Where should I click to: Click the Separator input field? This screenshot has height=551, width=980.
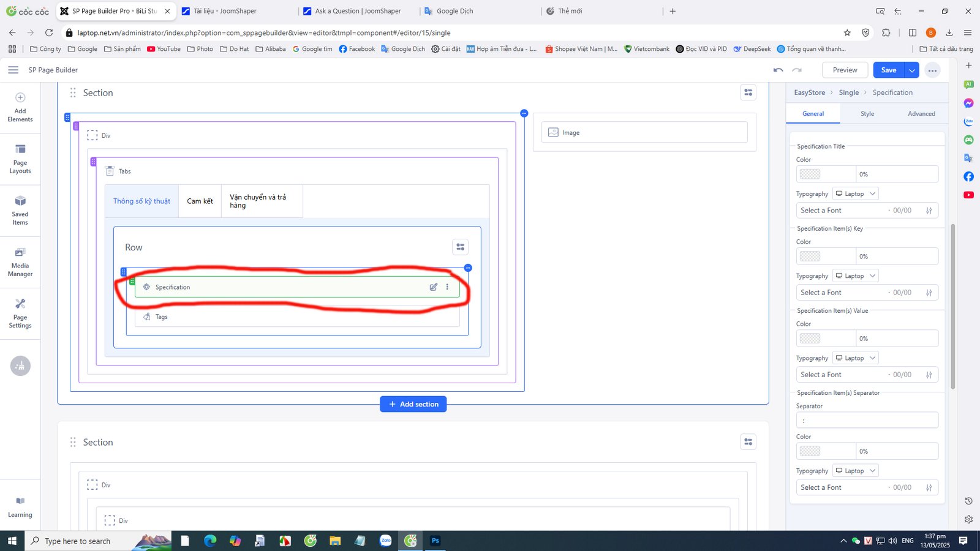(867, 421)
